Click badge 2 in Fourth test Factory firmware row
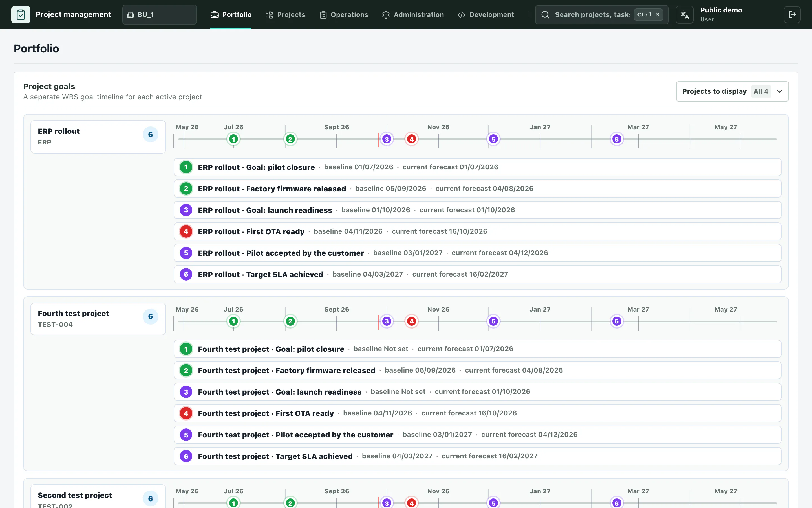The image size is (812, 508). (186, 370)
